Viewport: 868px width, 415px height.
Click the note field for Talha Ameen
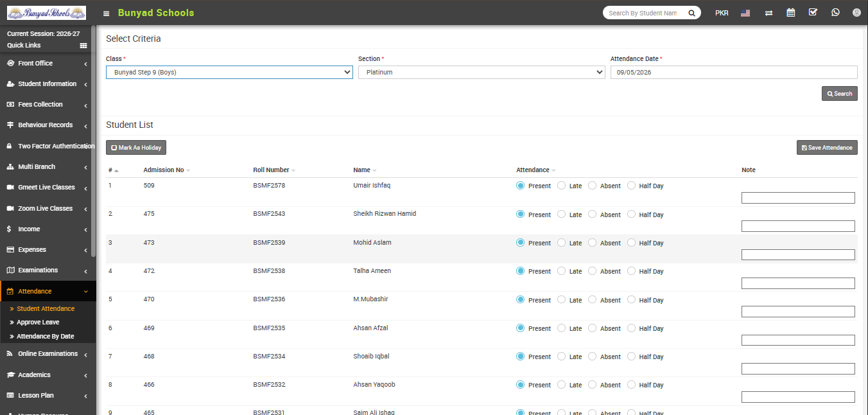click(798, 283)
